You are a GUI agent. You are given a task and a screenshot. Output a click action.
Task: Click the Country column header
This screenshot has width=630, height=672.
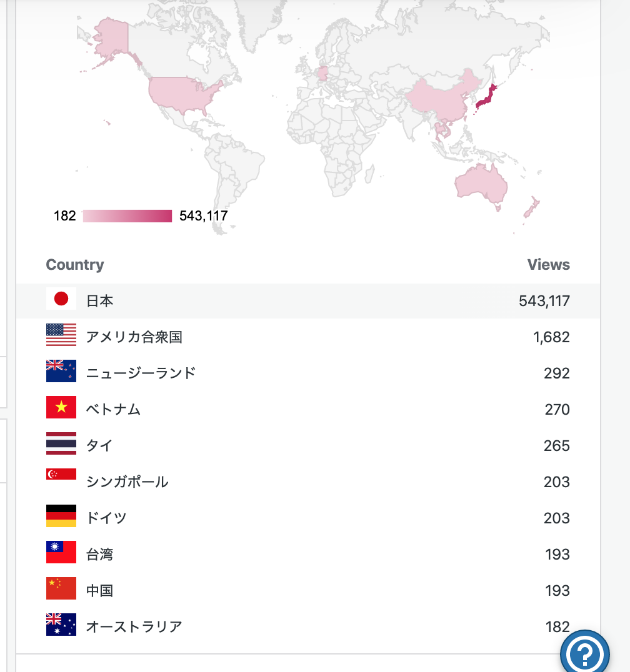pyautogui.click(x=75, y=264)
